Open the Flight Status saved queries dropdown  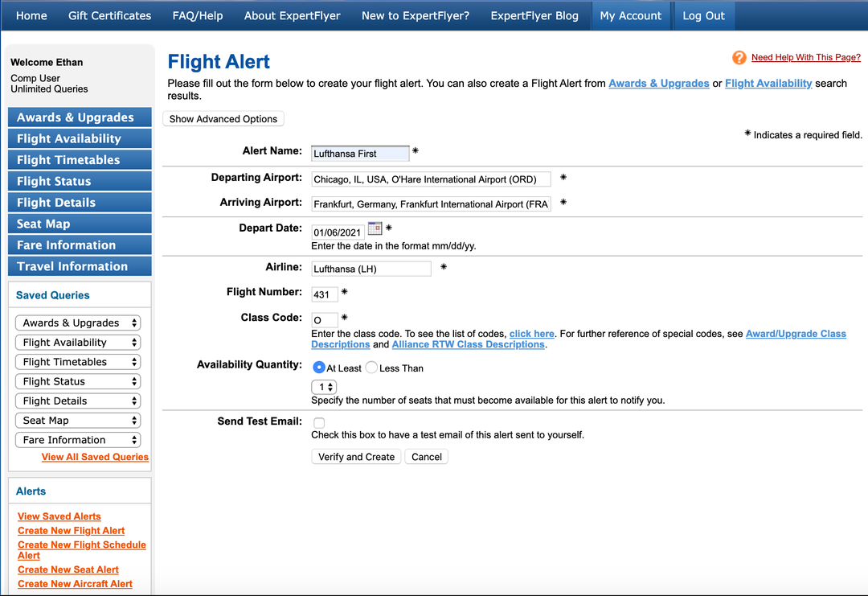coord(77,380)
